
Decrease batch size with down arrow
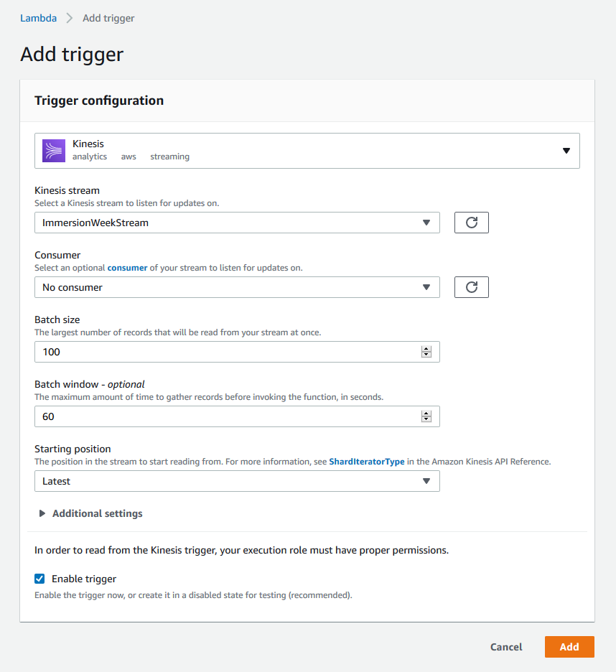point(426,355)
